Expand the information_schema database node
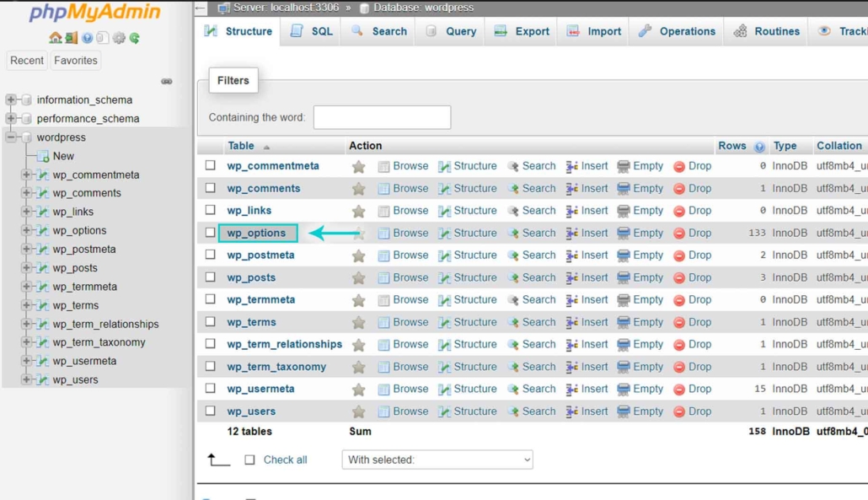The image size is (868, 500). tap(11, 100)
